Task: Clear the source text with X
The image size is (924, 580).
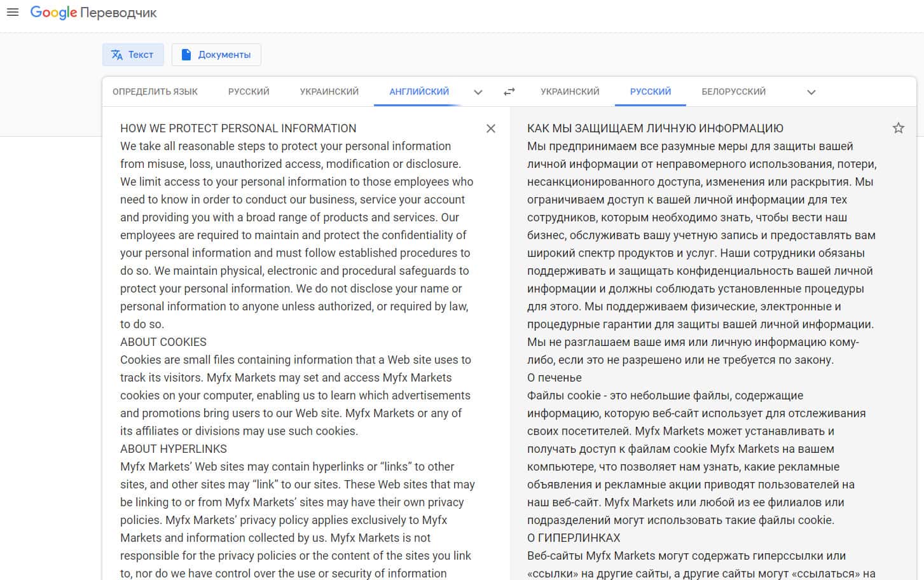Action: pos(491,128)
